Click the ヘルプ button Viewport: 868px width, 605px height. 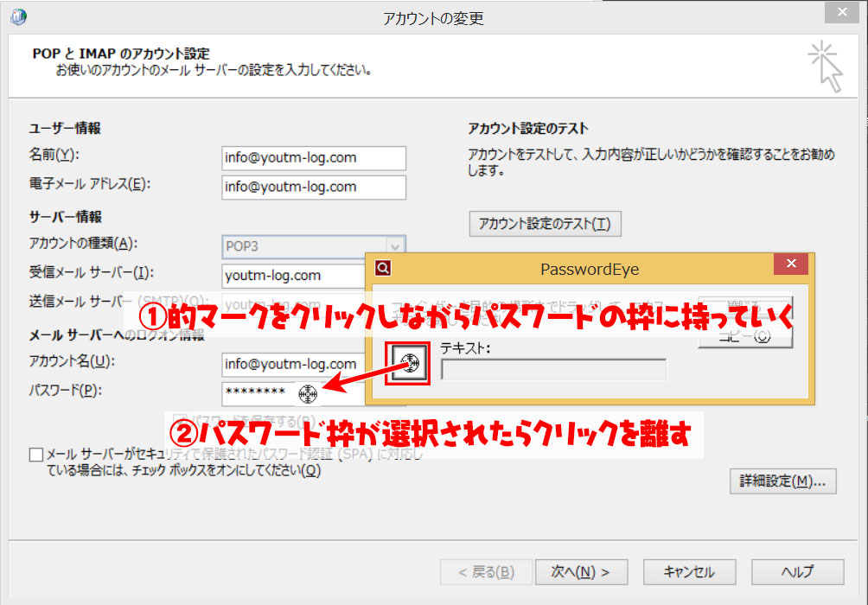click(x=797, y=572)
